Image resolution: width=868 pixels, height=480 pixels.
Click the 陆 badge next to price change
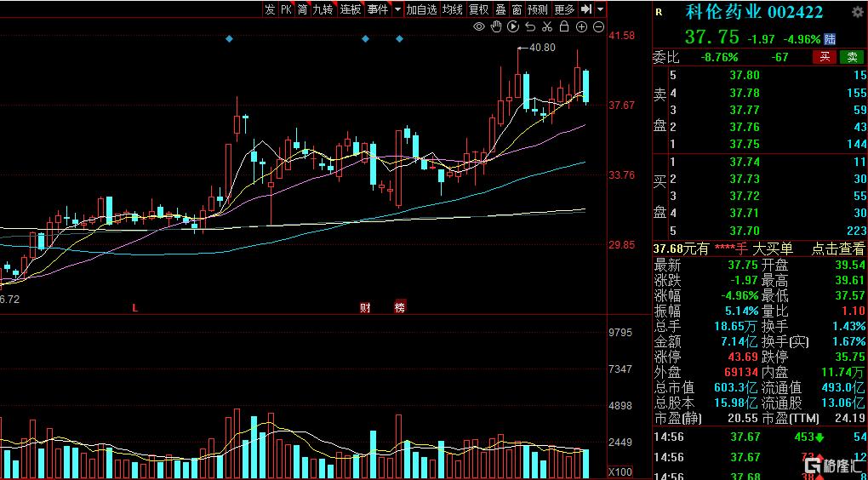pos(830,39)
